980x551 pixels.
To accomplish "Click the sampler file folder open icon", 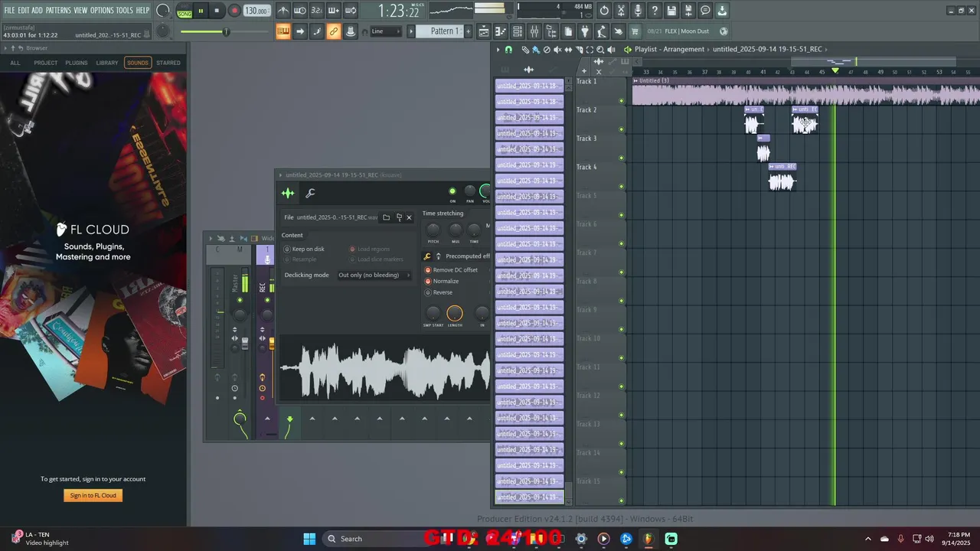I will [386, 217].
